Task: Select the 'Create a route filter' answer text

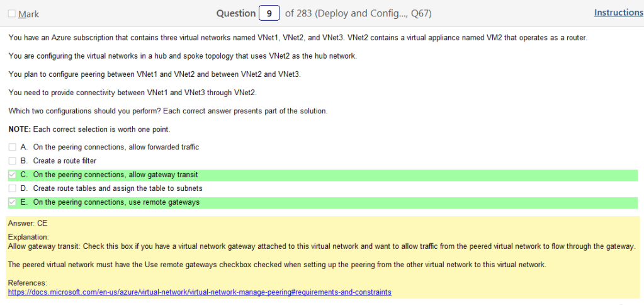Action: click(x=65, y=161)
